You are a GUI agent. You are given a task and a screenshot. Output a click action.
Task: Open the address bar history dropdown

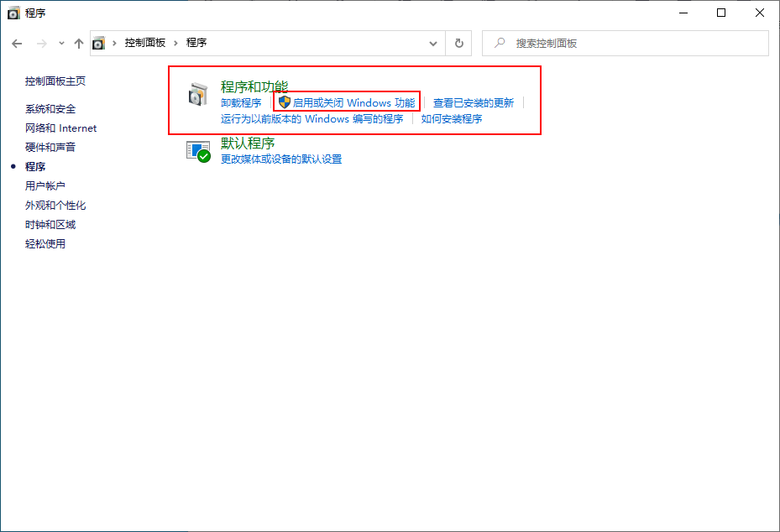click(433, 44)
